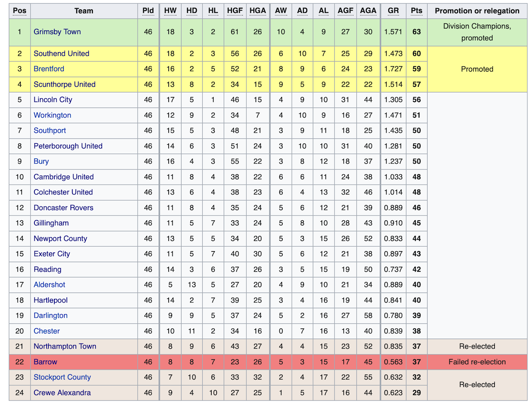Viewport: 532px width, 408px height.
Task: Select Reading's goal ratio 0.737
Action: pos(393,270)
